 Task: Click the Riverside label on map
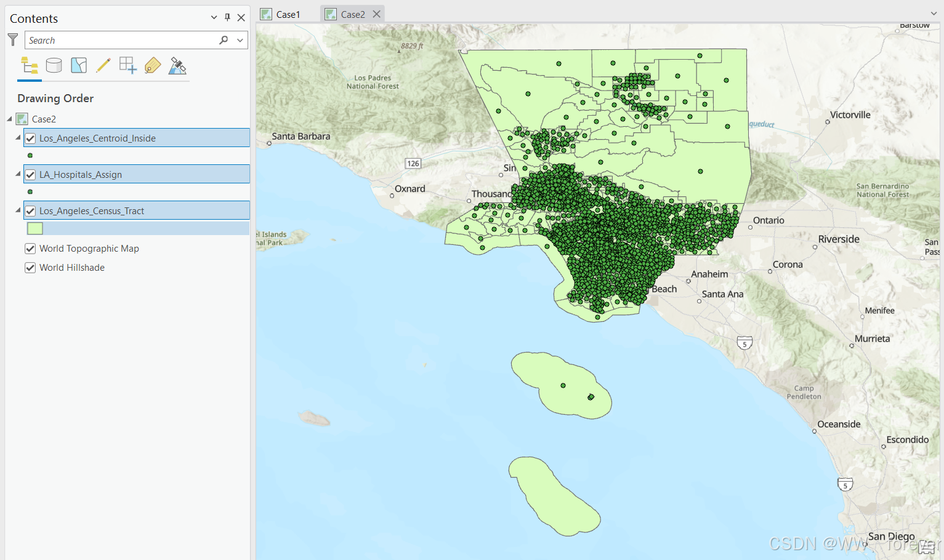(839, 239)
